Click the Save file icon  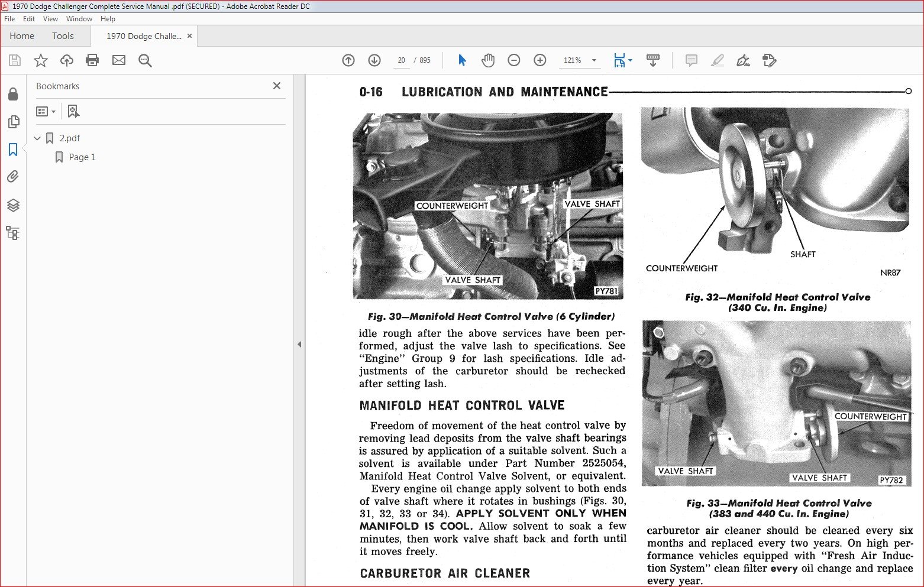[x=15, y=60]
